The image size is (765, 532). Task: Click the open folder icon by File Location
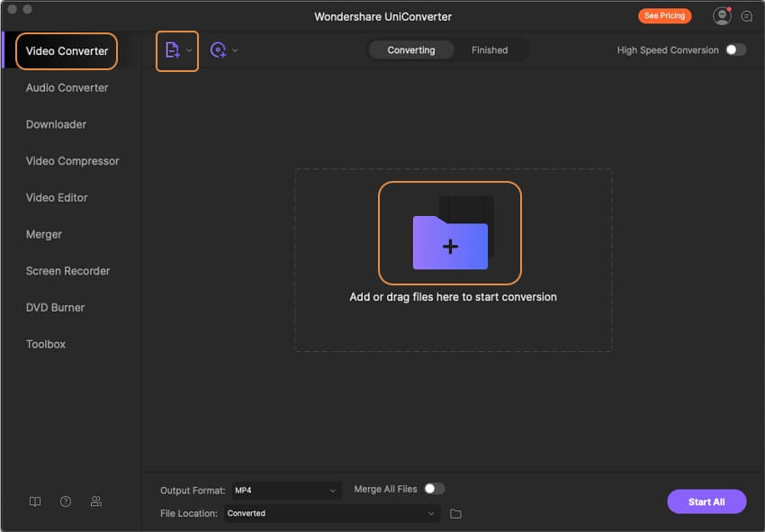point(455,513)
